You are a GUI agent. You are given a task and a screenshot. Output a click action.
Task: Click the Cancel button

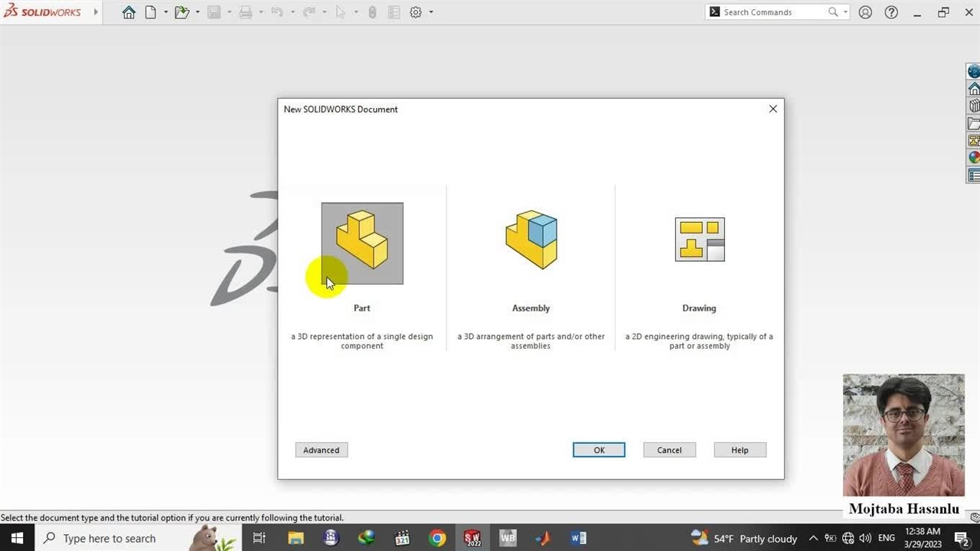(x=669, y=450)
